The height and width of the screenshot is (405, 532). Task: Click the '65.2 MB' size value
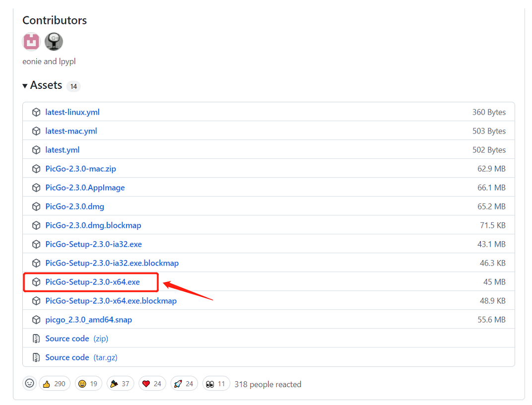pyautogui.click(x=492, y=206)
